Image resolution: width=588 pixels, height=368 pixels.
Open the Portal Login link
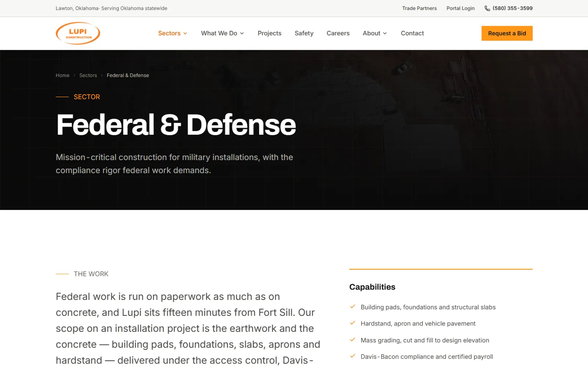click(460, 8)
